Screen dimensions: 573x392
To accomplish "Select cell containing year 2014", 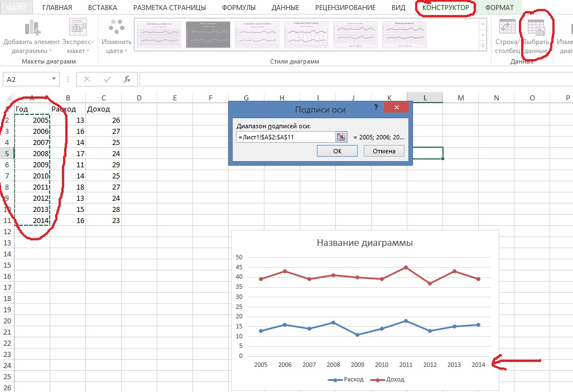I will click(32, 220).
